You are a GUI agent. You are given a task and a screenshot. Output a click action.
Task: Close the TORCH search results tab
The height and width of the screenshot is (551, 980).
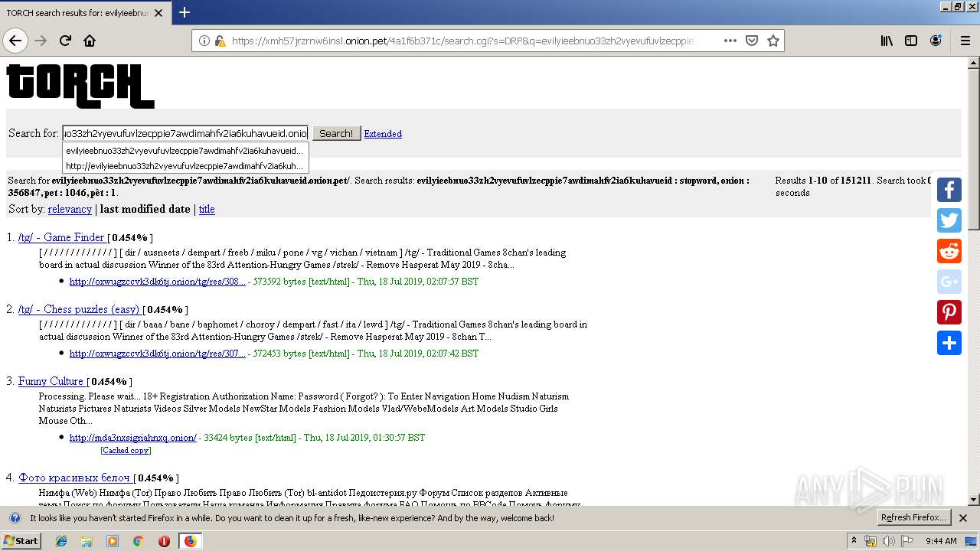(158, 13)
